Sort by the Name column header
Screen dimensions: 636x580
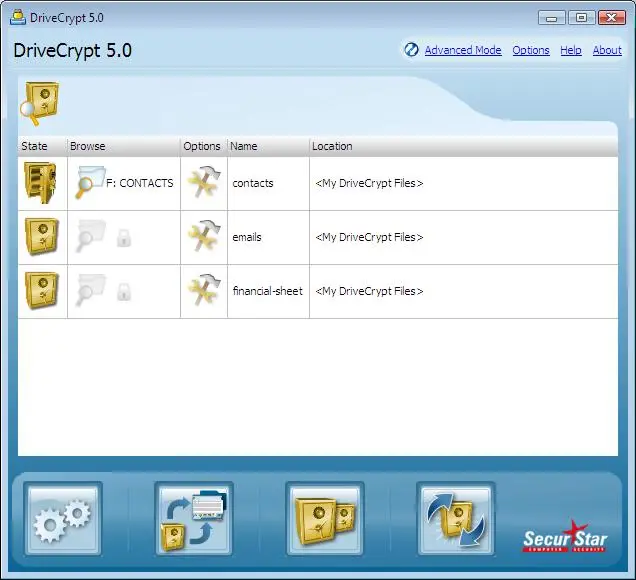coord(244,146)
